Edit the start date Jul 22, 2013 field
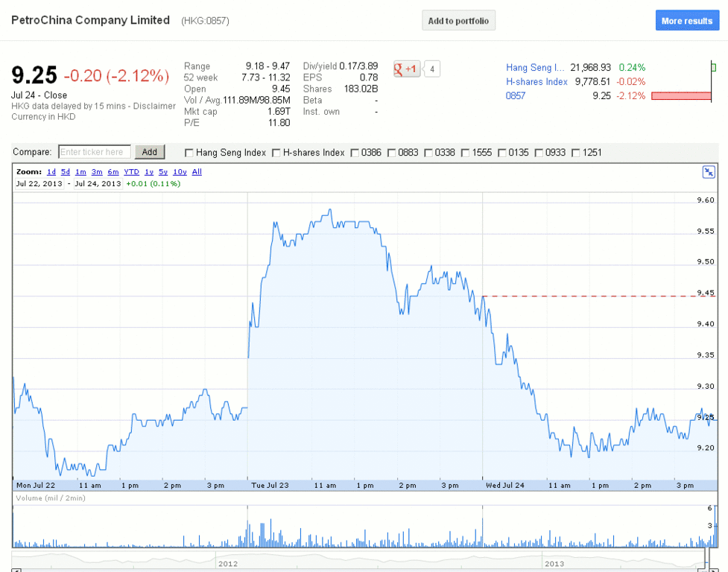 click(x=39, y=184)
